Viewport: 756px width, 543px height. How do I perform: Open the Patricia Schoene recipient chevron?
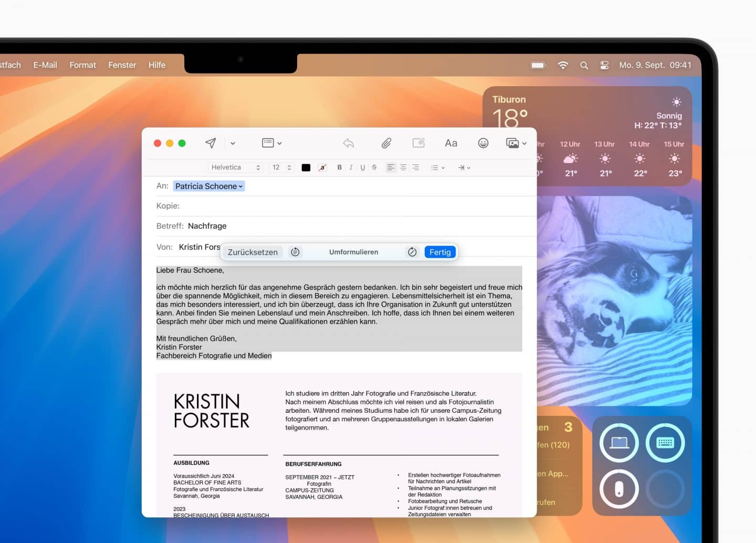coord(240,186)
